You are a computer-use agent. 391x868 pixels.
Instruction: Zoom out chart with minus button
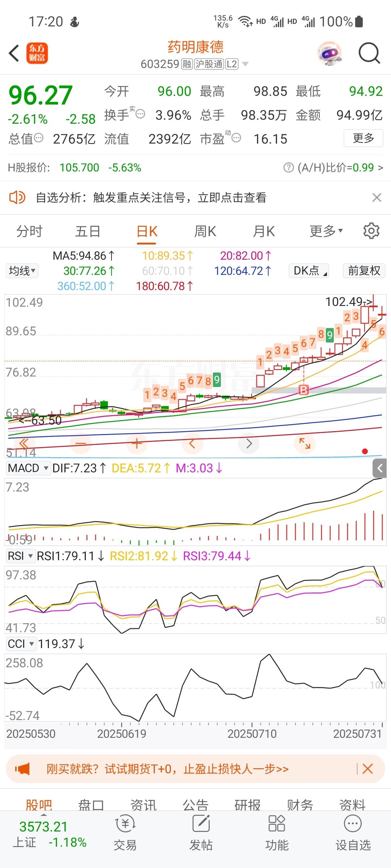(x=80, y=443)
